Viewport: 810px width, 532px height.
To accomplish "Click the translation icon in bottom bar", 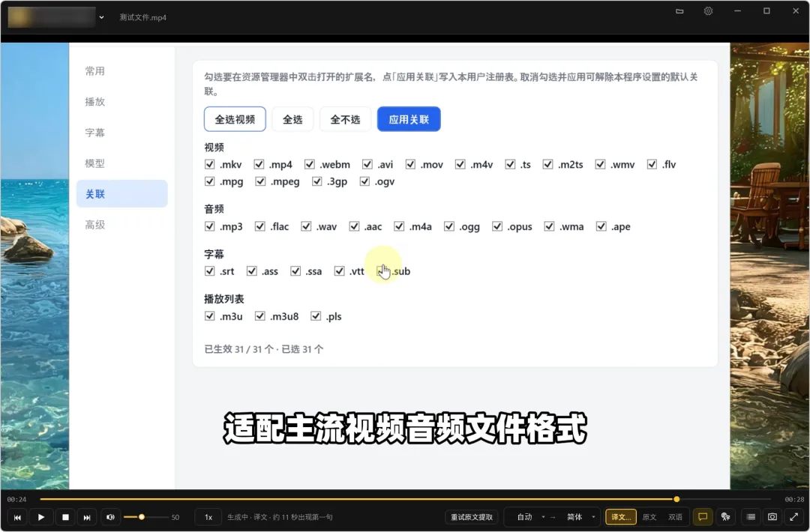I will (726, 516).
